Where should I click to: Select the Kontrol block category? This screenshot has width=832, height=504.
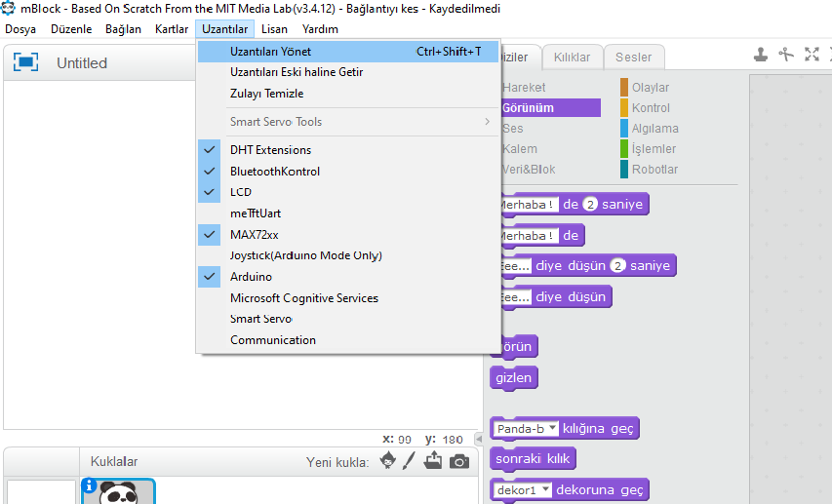tap(651, 107)
